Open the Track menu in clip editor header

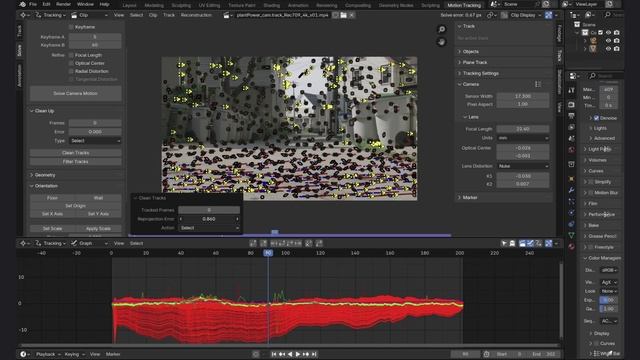tap(169, 15)
